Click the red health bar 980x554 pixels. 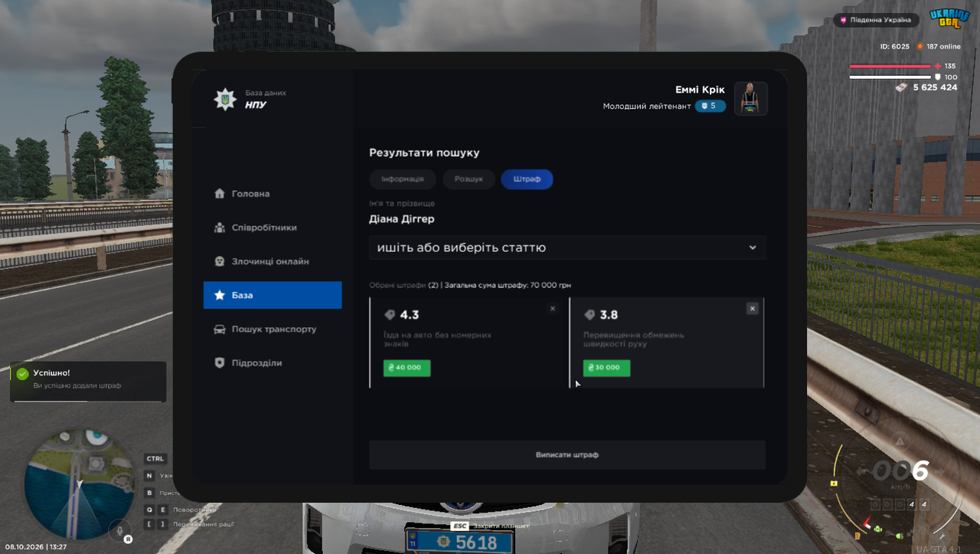tap(890, 67)
